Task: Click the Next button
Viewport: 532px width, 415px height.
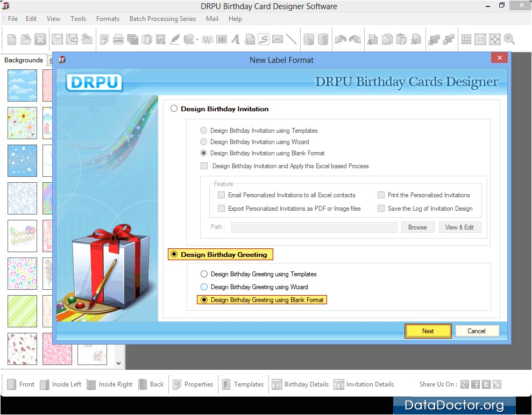Action: [428, 331]
